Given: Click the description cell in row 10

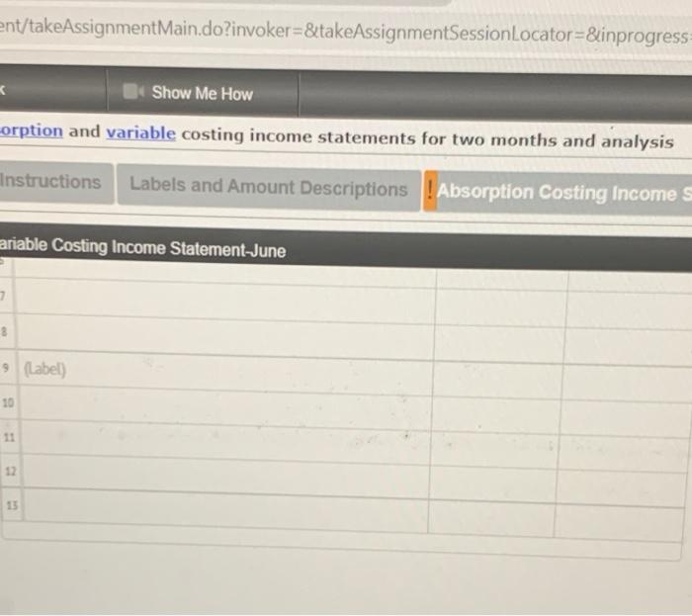Looking at the screenshot, I should [x=225, y=405].
